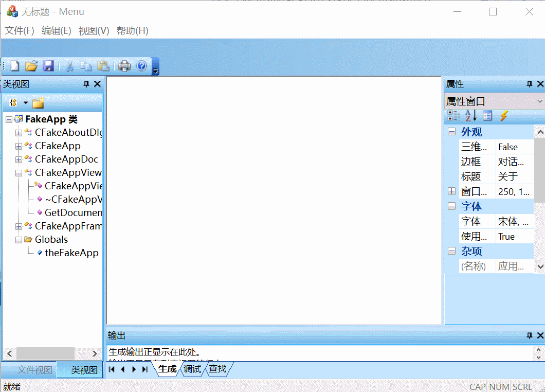Select the Globals folder item

pos(51,240)
